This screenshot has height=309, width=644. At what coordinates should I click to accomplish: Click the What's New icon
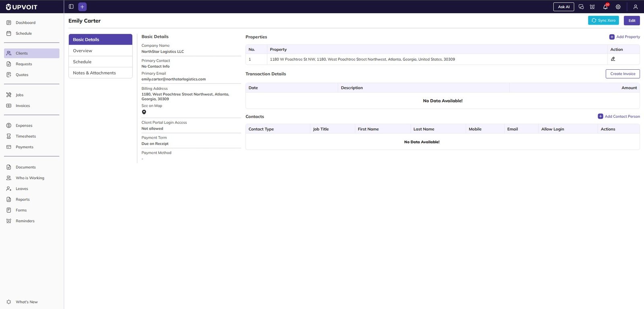click(9, 302)
